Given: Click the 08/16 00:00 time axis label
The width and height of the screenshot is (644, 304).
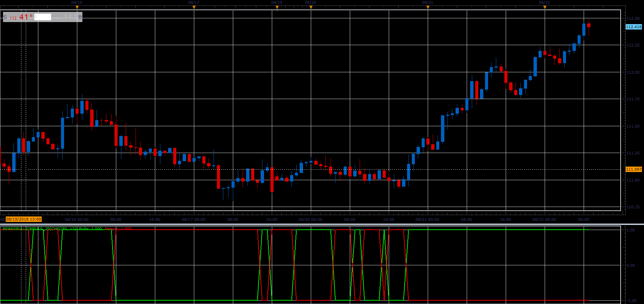Looking at the screenshot, I should point(77,220).
